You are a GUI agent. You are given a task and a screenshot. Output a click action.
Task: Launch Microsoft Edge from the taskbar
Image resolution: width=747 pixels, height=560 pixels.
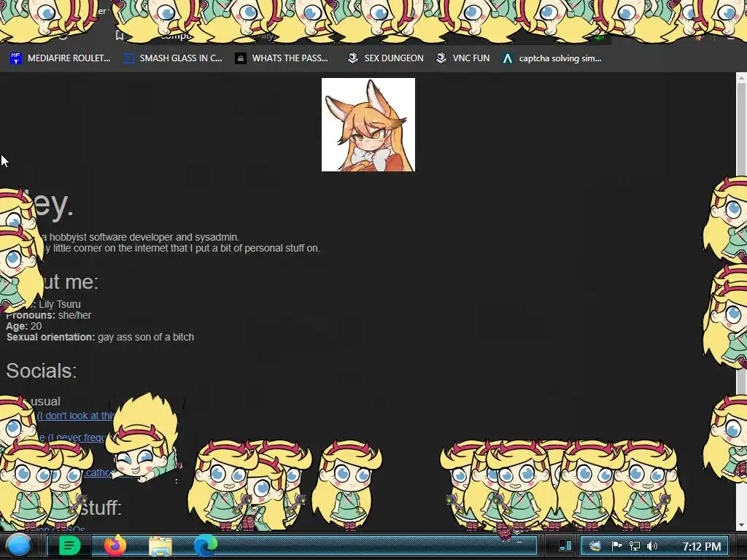coord(205,545)
